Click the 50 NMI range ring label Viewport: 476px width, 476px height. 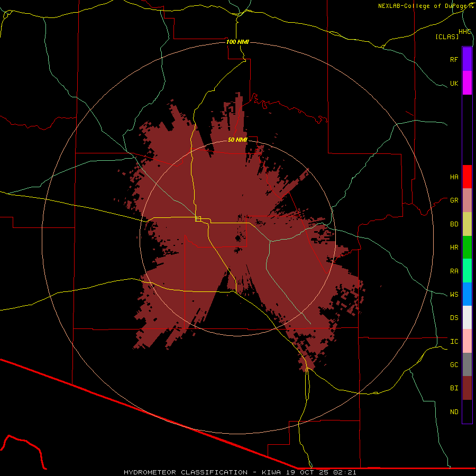(237, 140)
